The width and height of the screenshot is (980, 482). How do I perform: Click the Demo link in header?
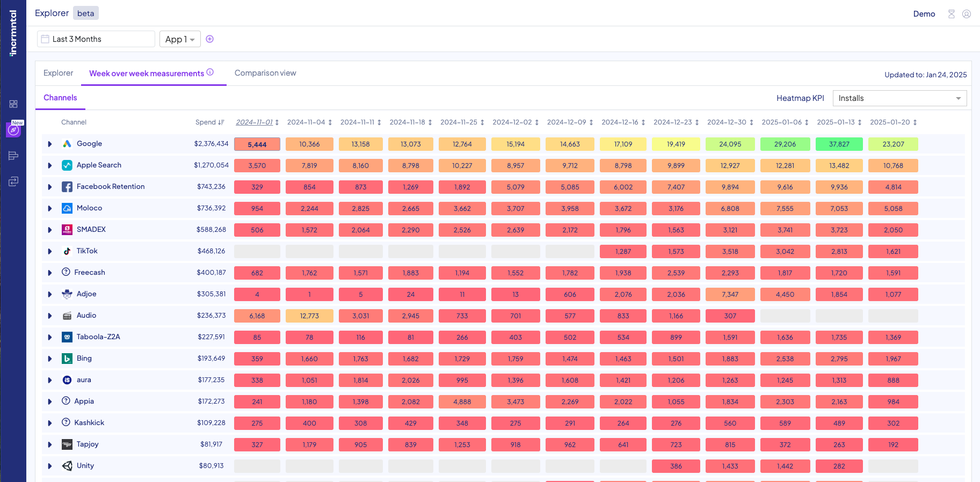tap(924, 14)
